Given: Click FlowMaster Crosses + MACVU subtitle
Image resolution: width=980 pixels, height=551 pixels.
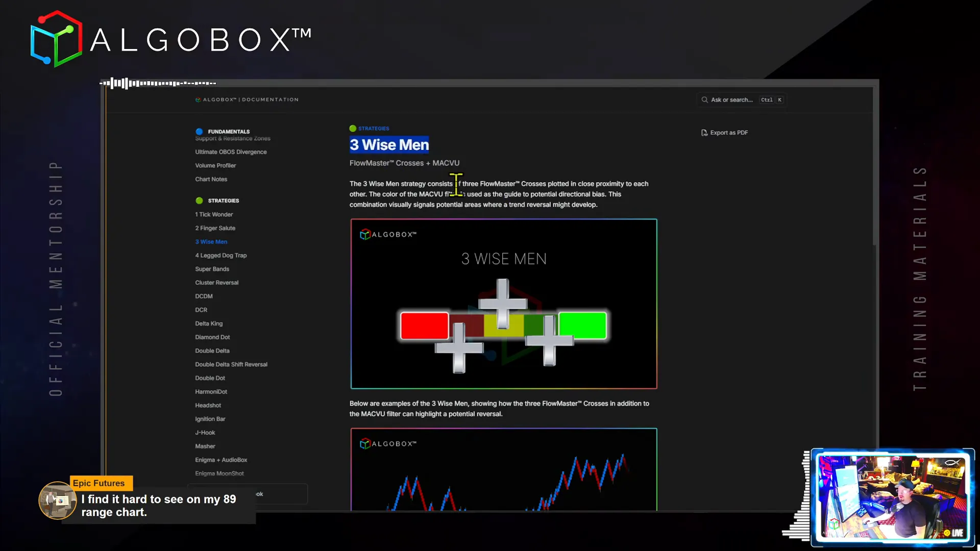Looking at the screenshot, I should pos(404,163).
